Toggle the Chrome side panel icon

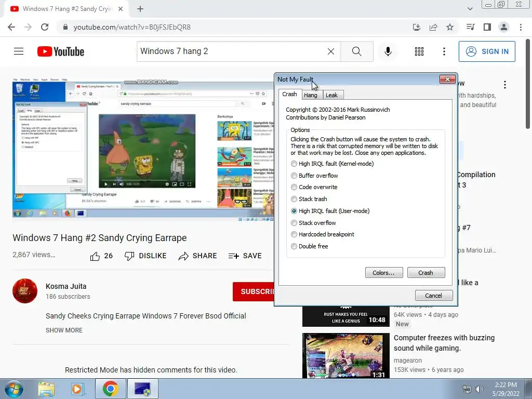pyautogui.click(x=487, y=27)
